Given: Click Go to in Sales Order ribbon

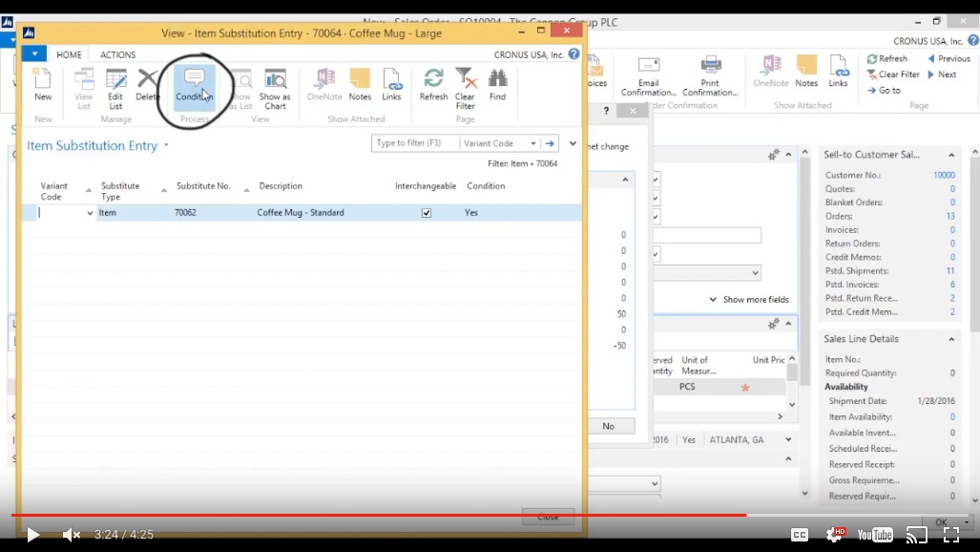Looking at the screenshot, I should (x=884, y=91).
